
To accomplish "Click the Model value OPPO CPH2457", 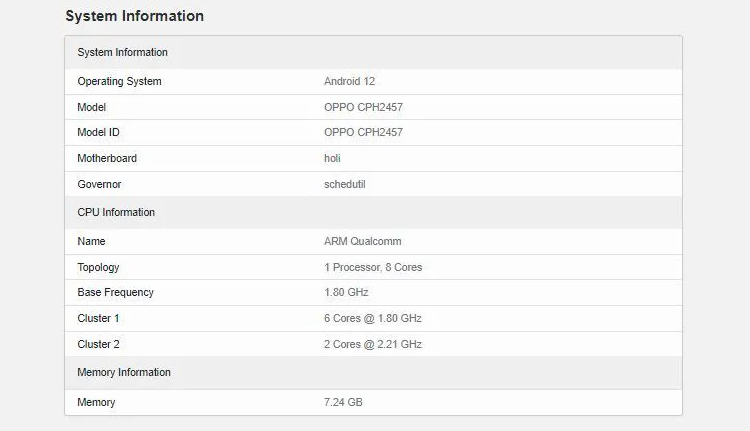I will (363, 107).
